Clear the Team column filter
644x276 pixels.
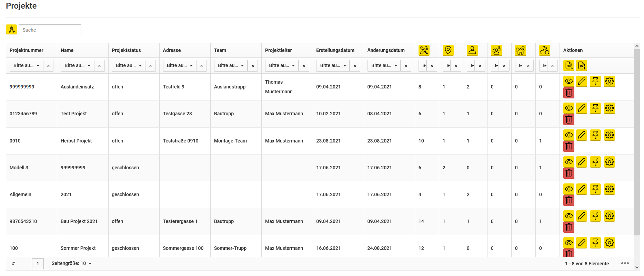point(253,66)
